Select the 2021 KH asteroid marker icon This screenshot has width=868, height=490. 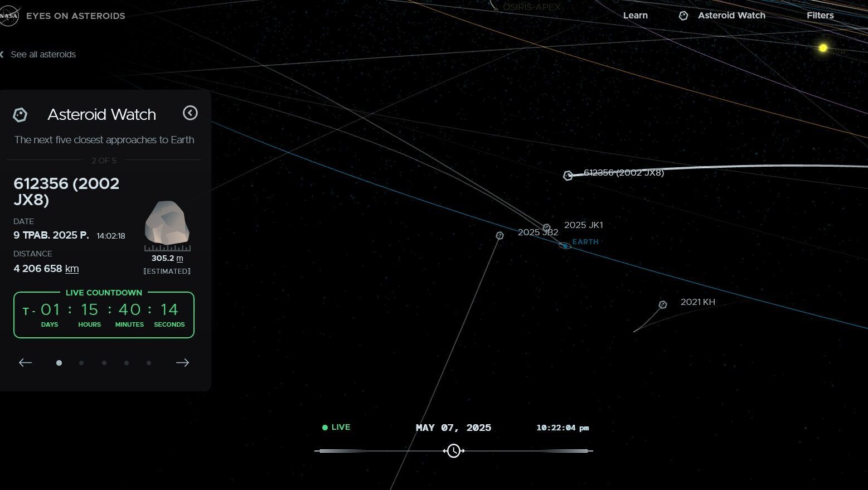pyautogui.click(x=663, y=305)
